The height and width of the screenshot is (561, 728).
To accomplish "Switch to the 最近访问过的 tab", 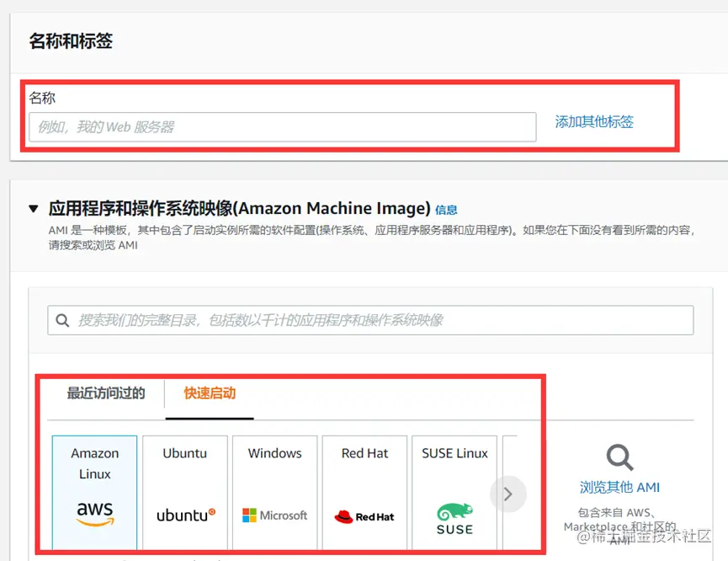I will point(106,393).
